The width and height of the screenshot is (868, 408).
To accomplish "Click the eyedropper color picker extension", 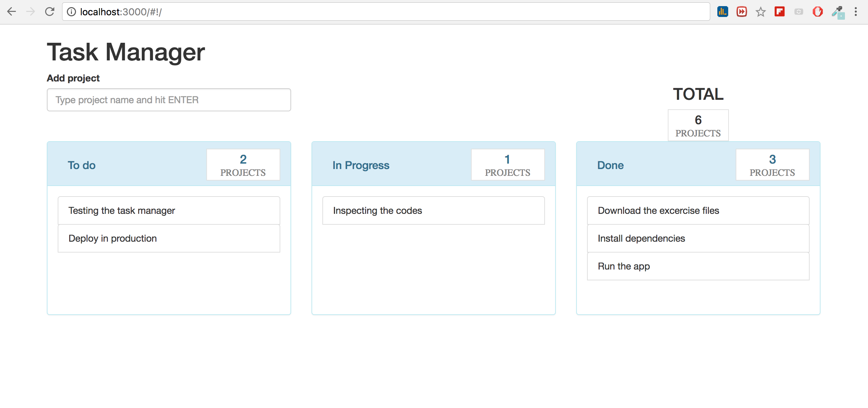I will 837,12.
